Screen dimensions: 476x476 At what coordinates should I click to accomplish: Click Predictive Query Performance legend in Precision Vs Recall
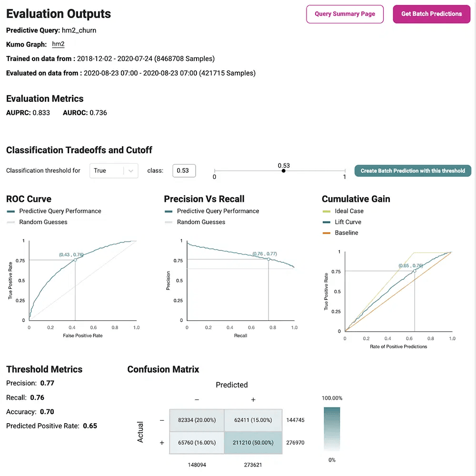tap(218, 211)
